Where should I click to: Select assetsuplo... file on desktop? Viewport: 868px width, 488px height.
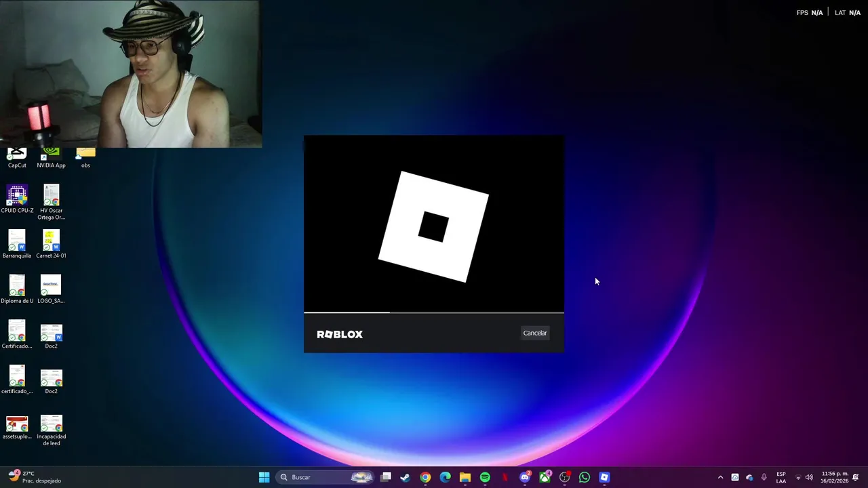(x=17, y=428)
